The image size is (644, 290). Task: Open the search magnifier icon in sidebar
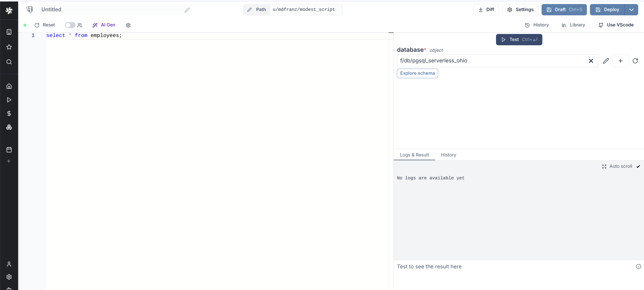point(9,62)
